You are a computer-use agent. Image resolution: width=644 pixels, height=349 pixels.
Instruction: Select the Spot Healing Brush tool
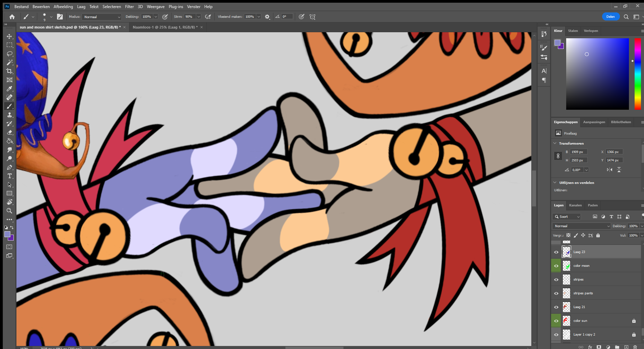tap(9, 97)
